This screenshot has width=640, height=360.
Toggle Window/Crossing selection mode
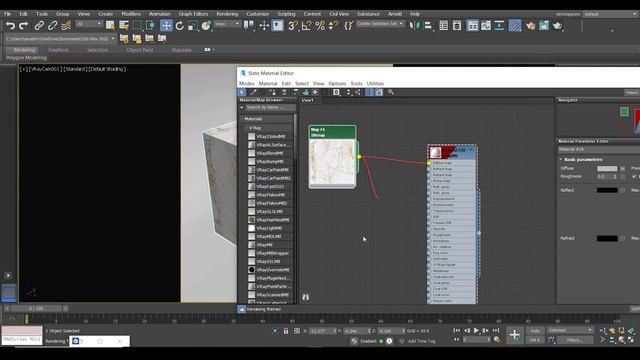point(150,26)
